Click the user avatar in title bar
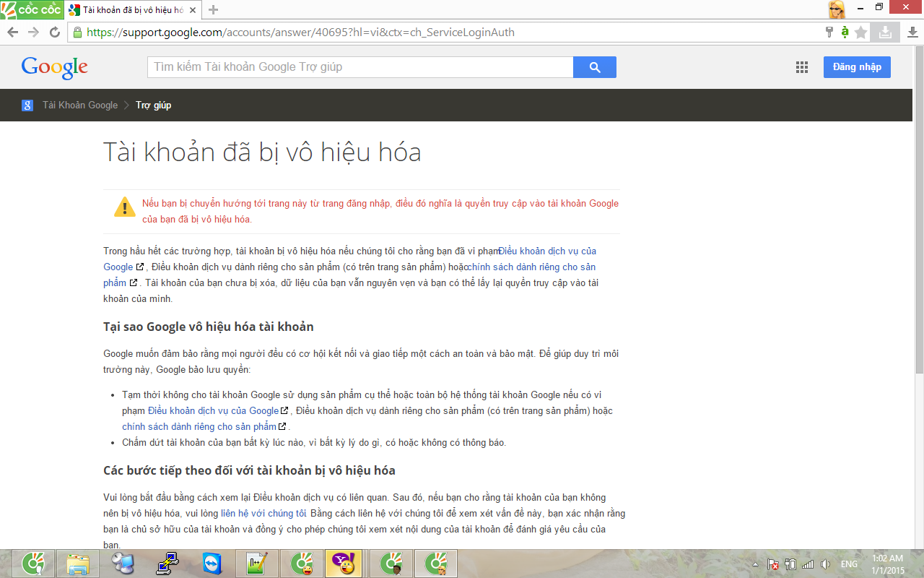Screen dimensions: 924x578 tap(837, 9)
